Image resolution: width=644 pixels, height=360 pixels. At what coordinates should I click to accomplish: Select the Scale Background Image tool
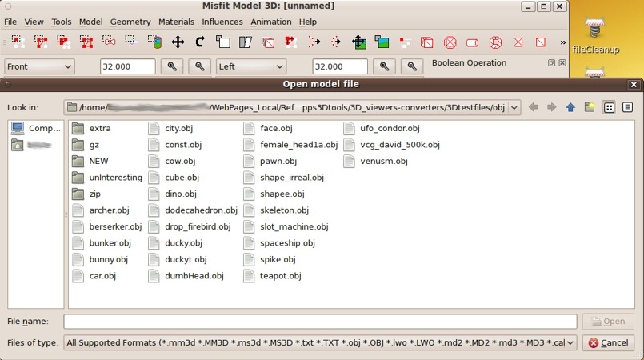[382, 42]
